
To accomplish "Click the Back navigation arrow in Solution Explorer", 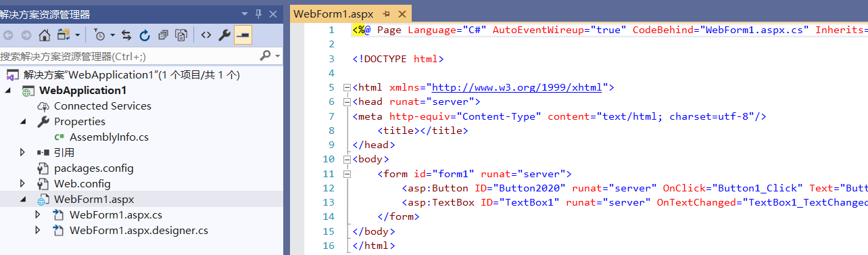I will [8, 35].
